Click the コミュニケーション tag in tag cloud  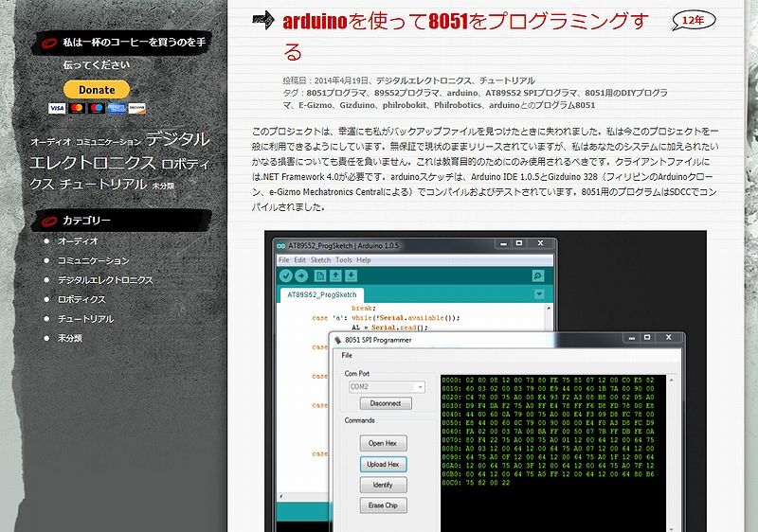tap(108, 142)
